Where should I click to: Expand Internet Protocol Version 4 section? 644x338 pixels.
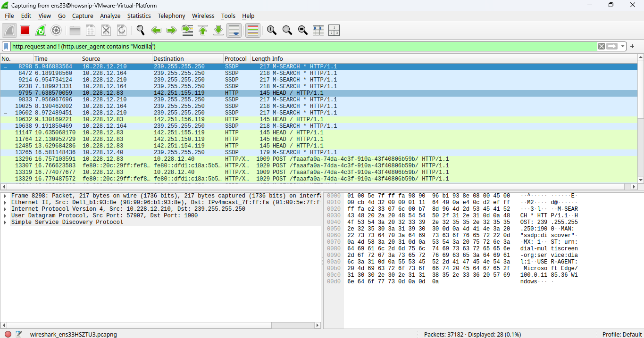coord(5,209)
